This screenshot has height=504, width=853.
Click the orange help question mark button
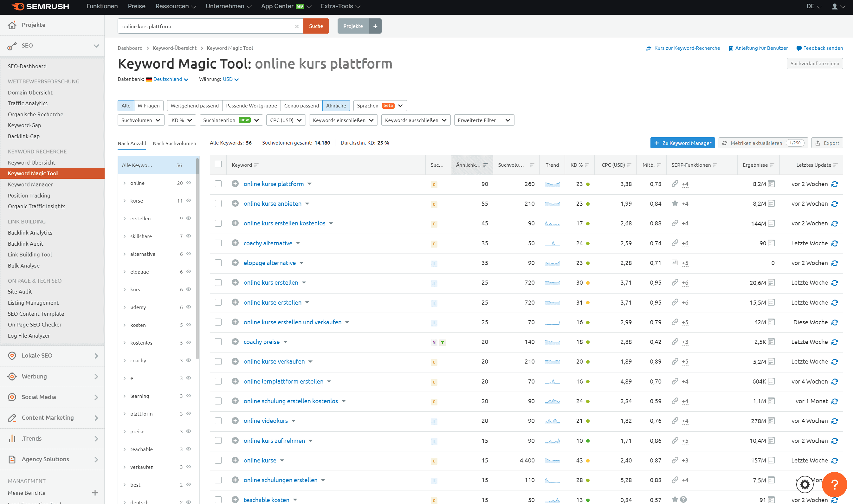(x=834, y=484)
